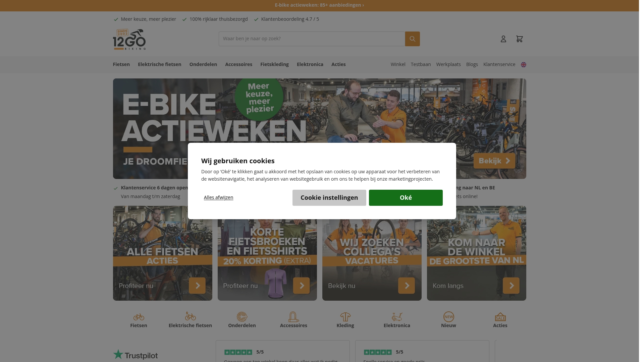Open the Fietsen menu
644x362 pixels.
[x=121, y=64]
